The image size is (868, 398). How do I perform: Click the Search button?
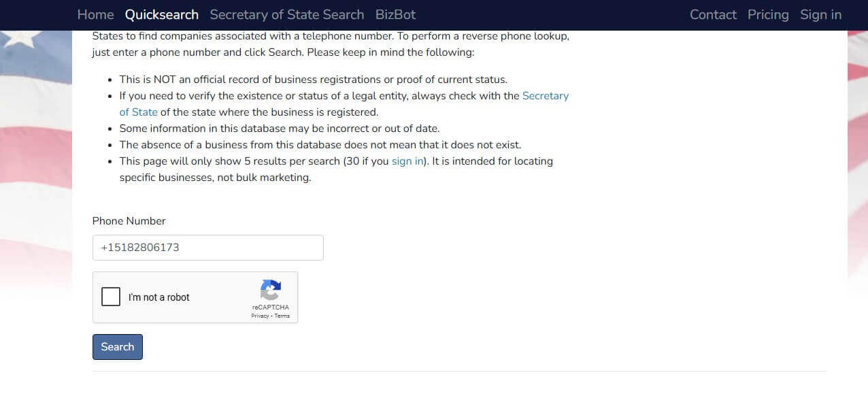click(118, 347)
